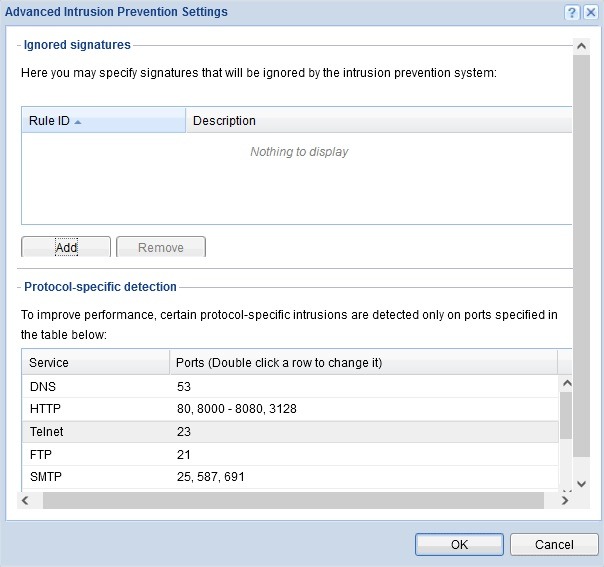This screenshot has height=567, width=604.
Task: Select the Telnet service row
Action: pyautogui.click(x=289, y=432)
